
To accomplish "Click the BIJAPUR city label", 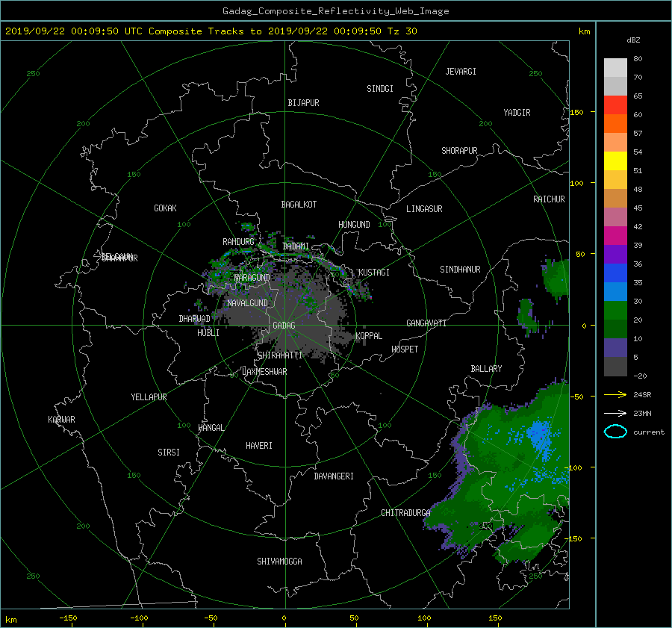I will click(x=303, y=103).
